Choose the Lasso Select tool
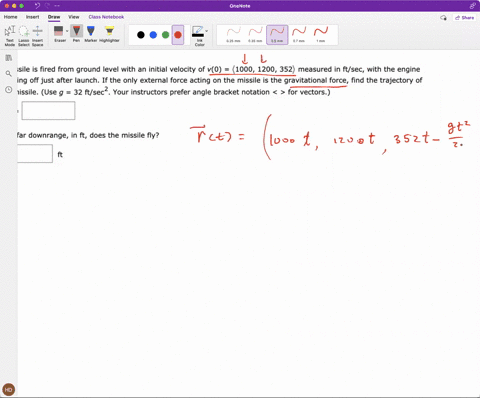 (24, 35)
